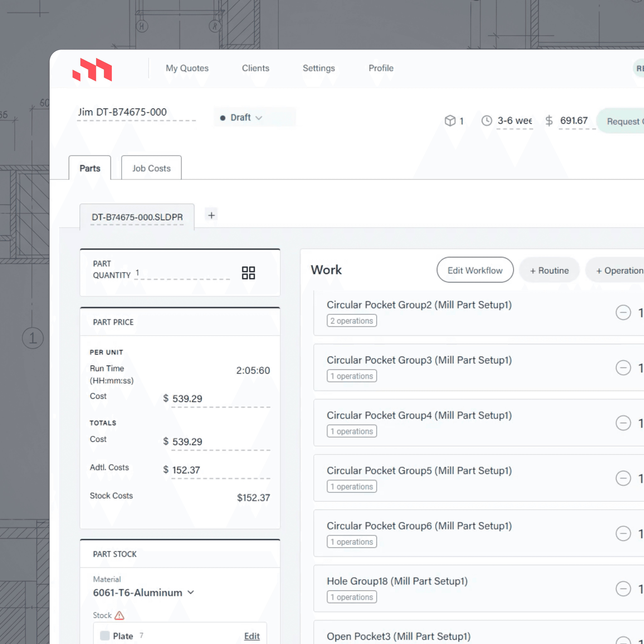This screenshot has width=644, height=644.
Task: Click the grid view icon beside quantity
Action: (x=248, y=273)
